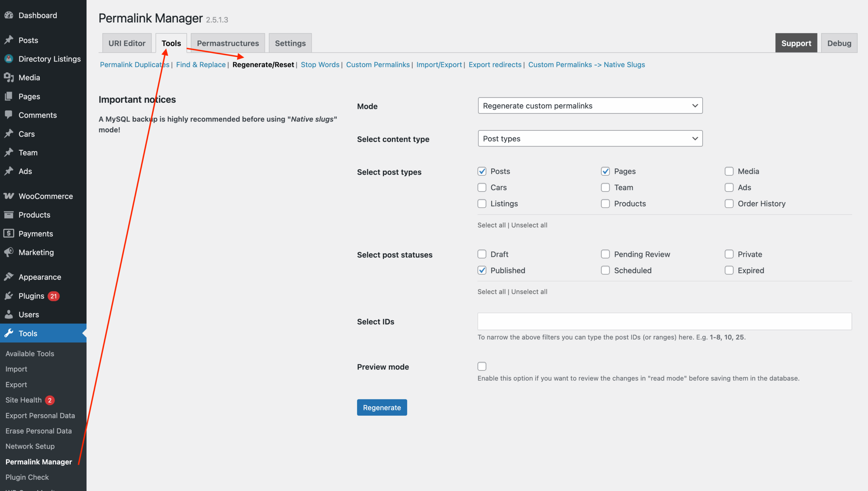Click the Posts pin icon
This screenshot has width=868, height=491.
[9, 40]
